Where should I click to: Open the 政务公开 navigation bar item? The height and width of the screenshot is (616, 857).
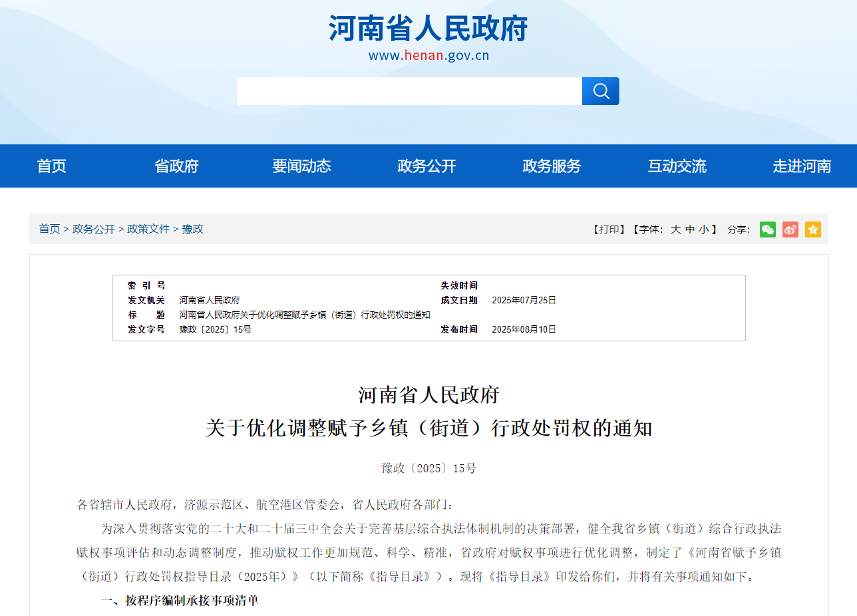(427, 166)
